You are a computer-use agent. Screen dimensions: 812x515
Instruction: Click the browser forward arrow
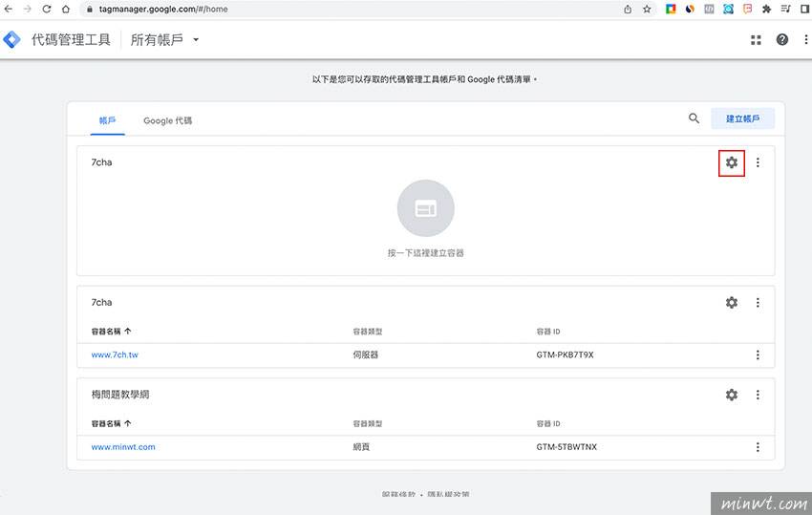click(28, 9)
